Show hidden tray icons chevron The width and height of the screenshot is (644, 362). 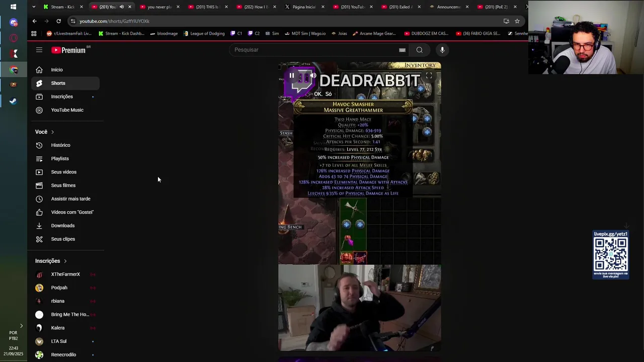pos(21,326)
